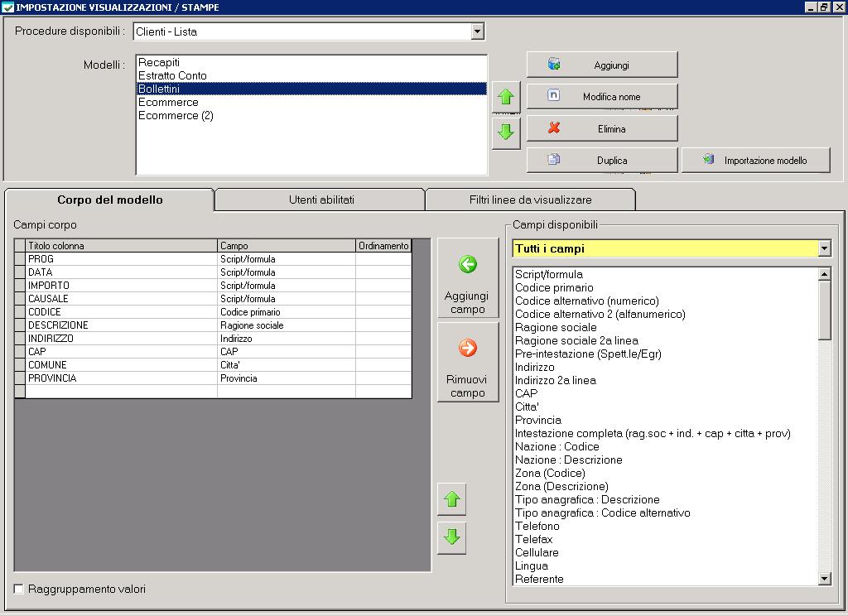848x616 pixels.
Task: Move selected model up with green arrow
Action: pos(505,99)
